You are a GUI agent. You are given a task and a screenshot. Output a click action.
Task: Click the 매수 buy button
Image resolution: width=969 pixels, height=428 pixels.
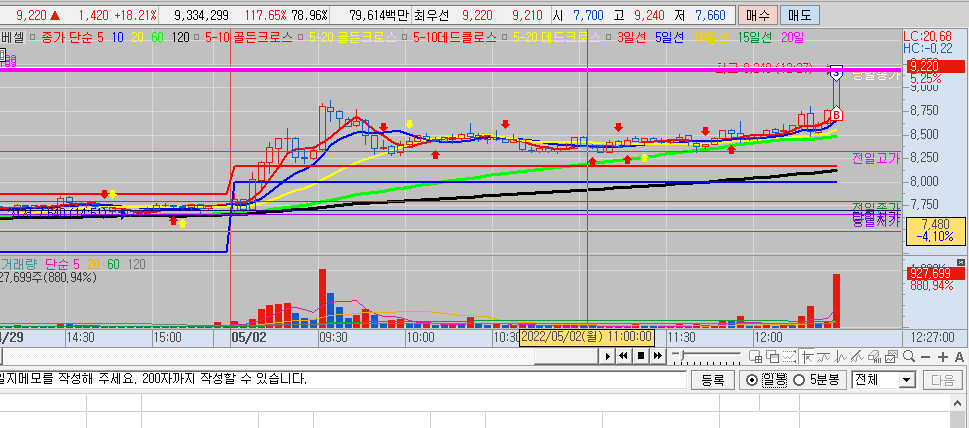point(756,15)
